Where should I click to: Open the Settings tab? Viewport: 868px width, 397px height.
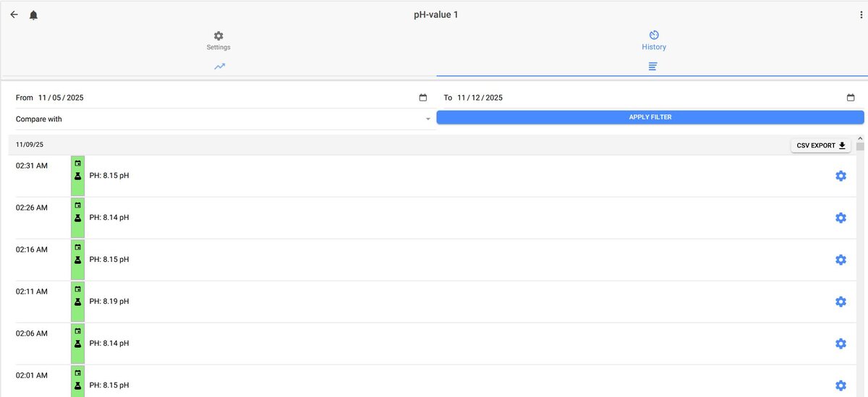(x=218, y=40)
